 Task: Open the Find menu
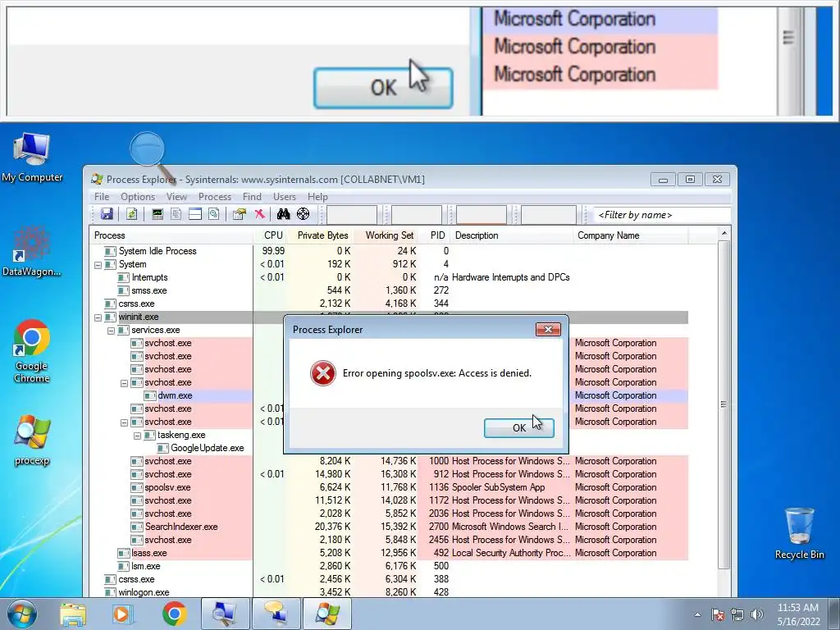[252, 197]
